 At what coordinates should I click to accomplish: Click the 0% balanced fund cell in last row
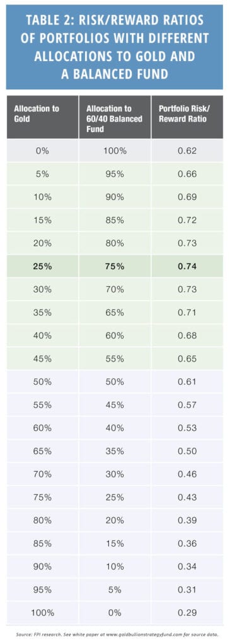pos(115,613)
